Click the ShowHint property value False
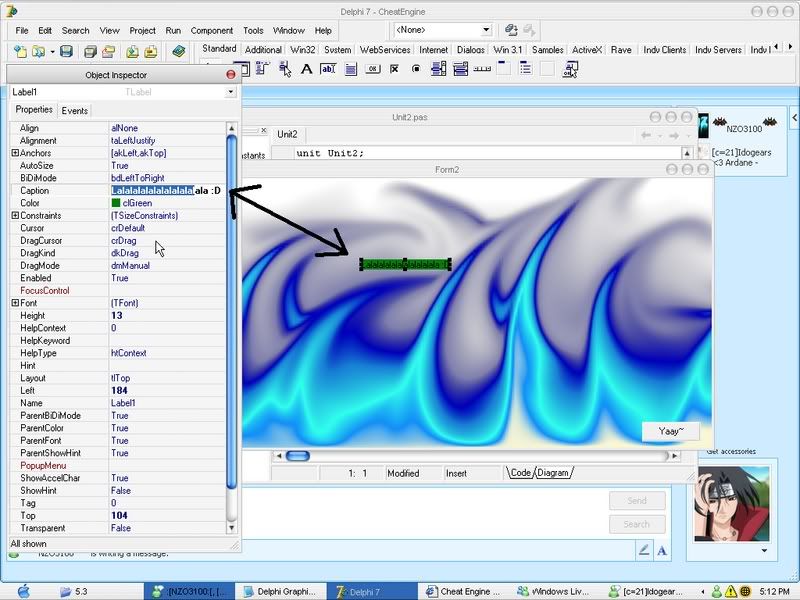Screen dimensions: 800x600 click(121, 491)
